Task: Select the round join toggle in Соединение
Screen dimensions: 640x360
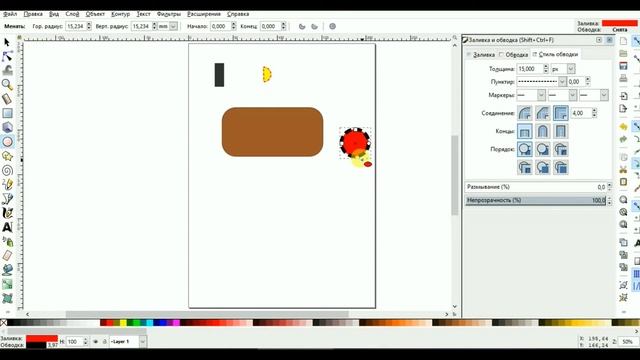Action: click(x=524, y=113)
